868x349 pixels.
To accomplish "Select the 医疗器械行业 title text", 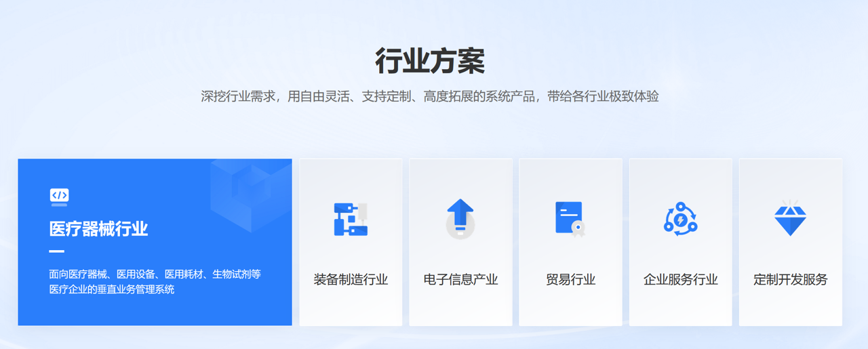I will click(98, 229).
